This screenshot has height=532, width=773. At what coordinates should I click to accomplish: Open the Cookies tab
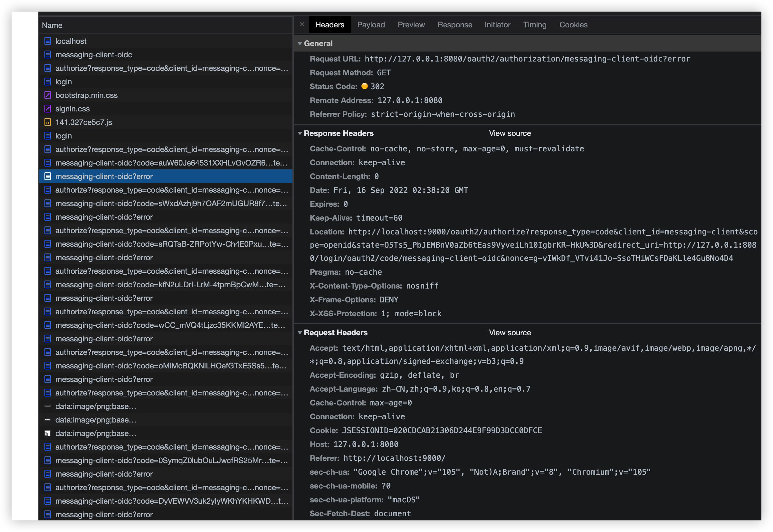coord(573,24)
